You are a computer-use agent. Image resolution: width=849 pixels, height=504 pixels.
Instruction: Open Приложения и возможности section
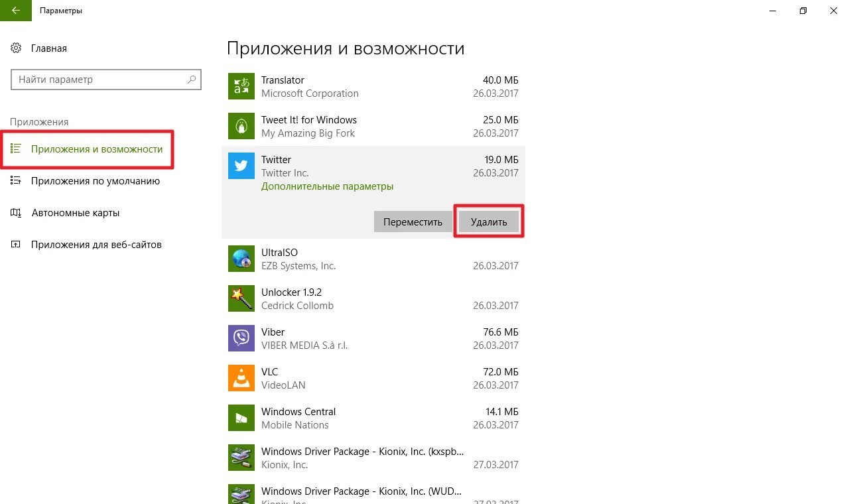(x=97, y=149)
